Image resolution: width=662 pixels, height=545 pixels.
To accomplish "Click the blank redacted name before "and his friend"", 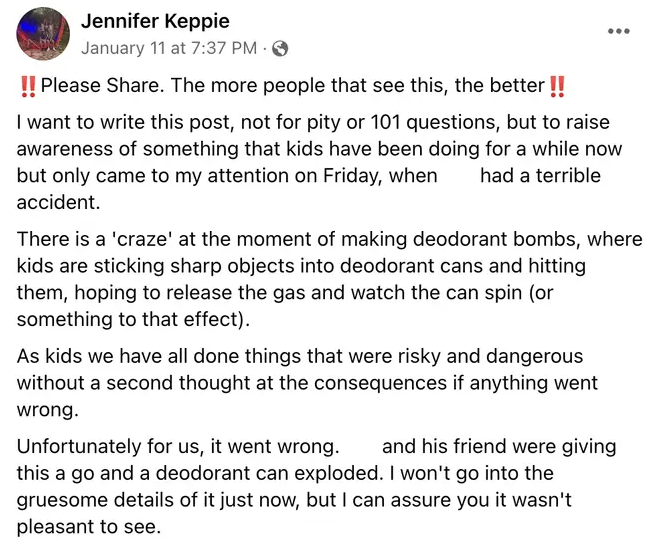I will pyautogui.click(x=361, y=447).
